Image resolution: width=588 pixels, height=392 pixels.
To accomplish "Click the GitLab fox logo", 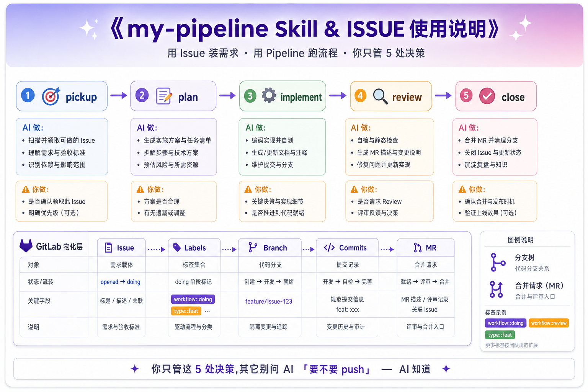I will coord(26,246).
